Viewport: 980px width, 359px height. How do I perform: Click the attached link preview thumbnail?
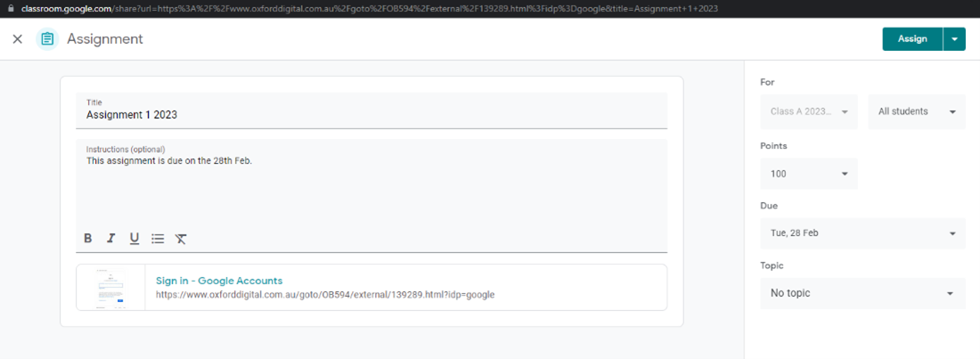point(111,287)
